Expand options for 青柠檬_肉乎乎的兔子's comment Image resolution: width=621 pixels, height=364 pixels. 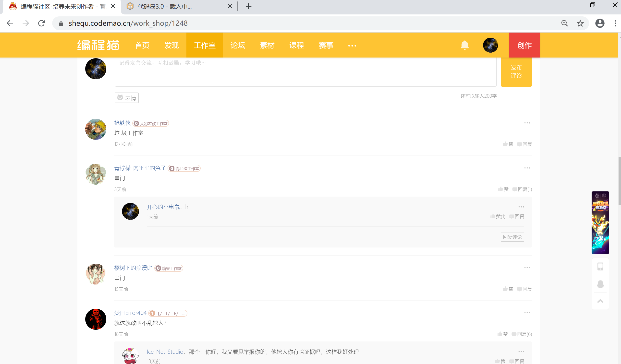click(x=527, y=168)
